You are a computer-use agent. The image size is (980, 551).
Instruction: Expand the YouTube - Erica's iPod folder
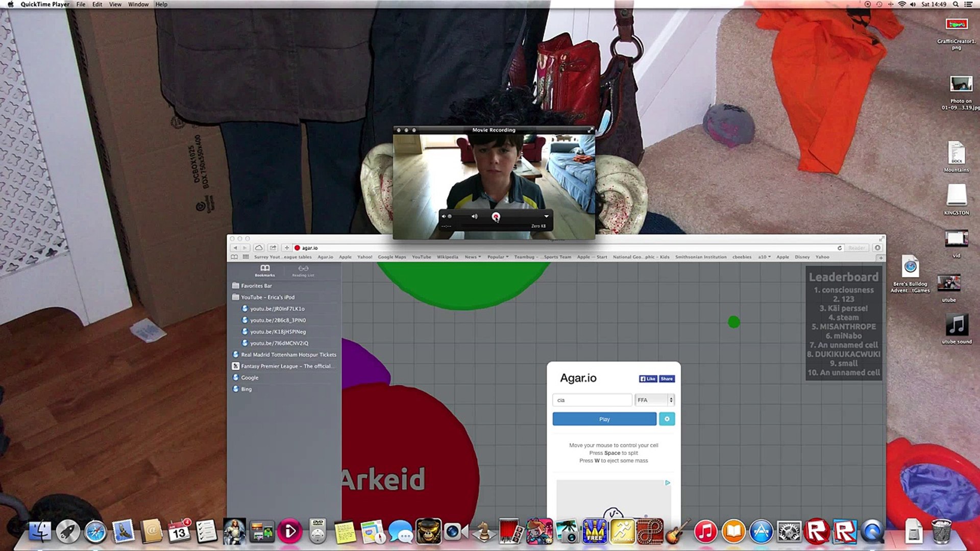click(x=267, y=297)
